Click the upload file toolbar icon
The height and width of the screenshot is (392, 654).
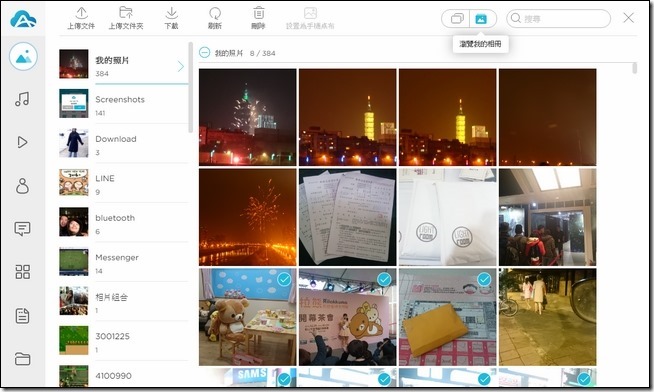click(81, 19)
